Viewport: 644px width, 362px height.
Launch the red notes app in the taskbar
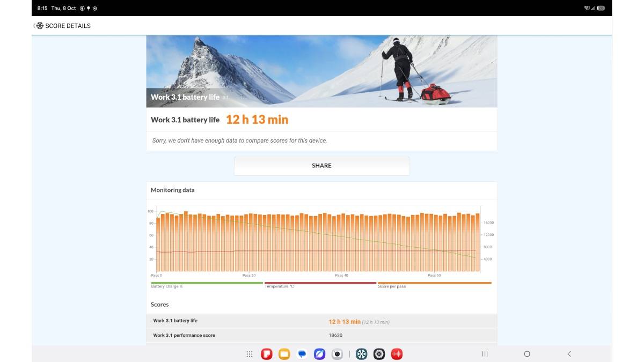[266, 354]
